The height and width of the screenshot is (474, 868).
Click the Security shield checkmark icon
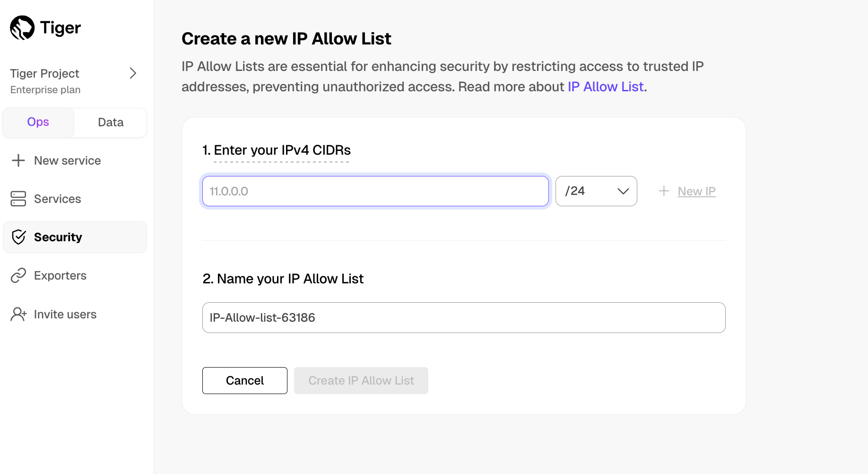pos(18,237)
